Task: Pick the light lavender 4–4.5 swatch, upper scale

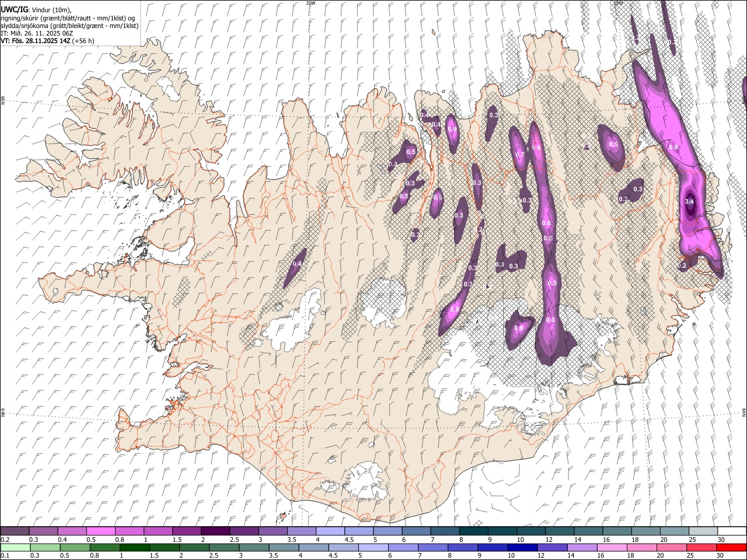Action: point(330,531)
